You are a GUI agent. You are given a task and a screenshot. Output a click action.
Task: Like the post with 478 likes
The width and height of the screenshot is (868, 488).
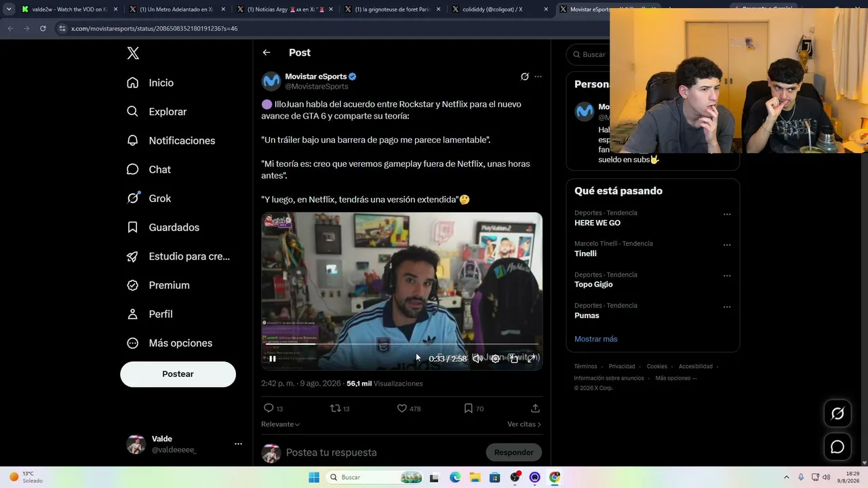409,408
